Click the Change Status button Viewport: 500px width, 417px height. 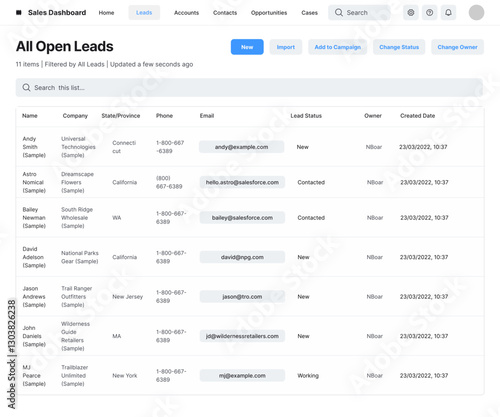[399, 47]
